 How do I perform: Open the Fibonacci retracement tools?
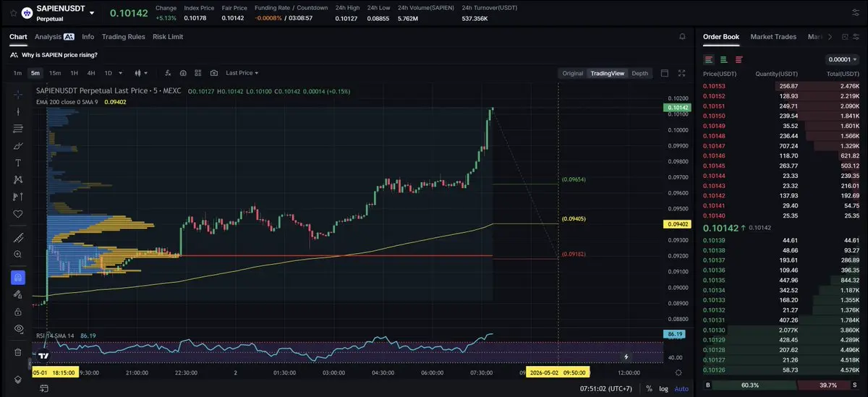coord(18,129)
